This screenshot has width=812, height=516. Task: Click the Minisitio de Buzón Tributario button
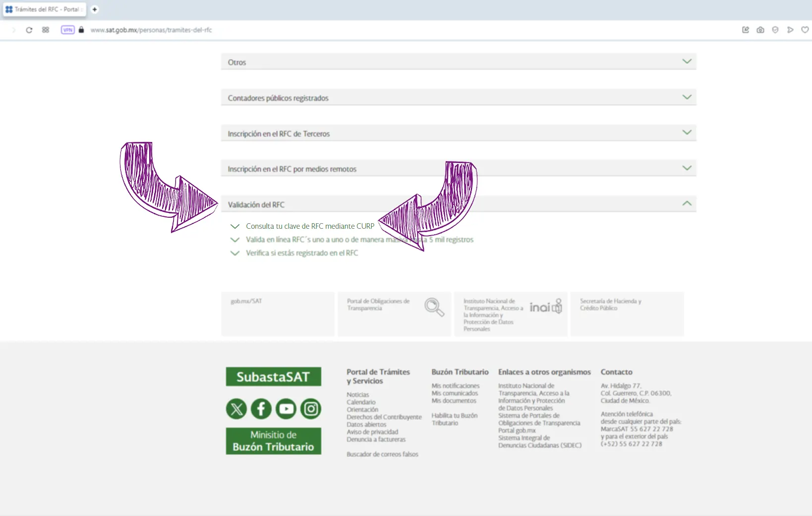click(273, 441)
